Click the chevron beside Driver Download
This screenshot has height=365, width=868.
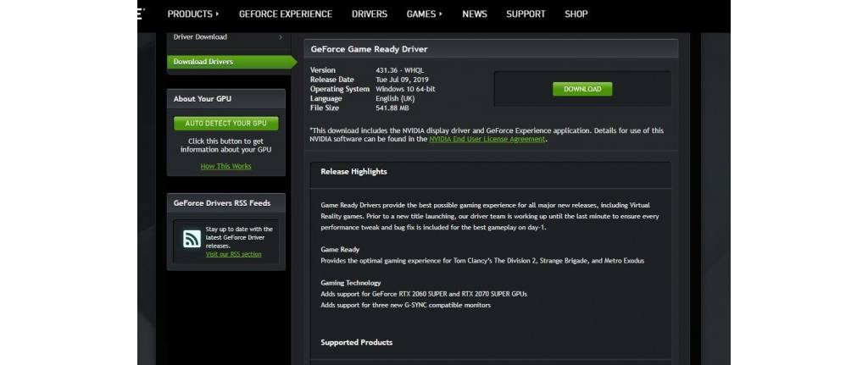tap(281, 37)
